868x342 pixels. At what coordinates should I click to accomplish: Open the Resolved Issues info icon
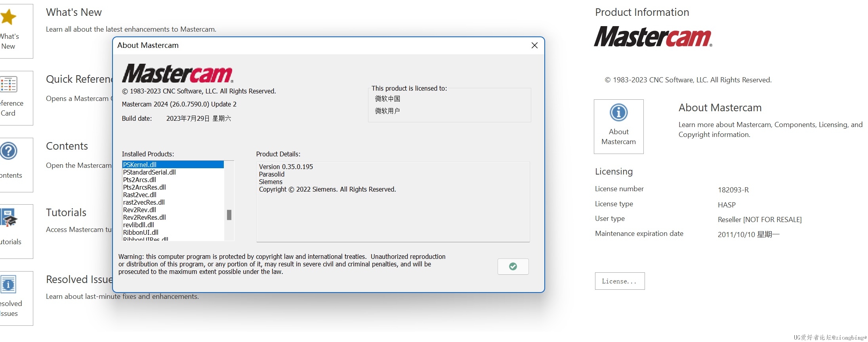pyautogui.click(x=8, y=284)
